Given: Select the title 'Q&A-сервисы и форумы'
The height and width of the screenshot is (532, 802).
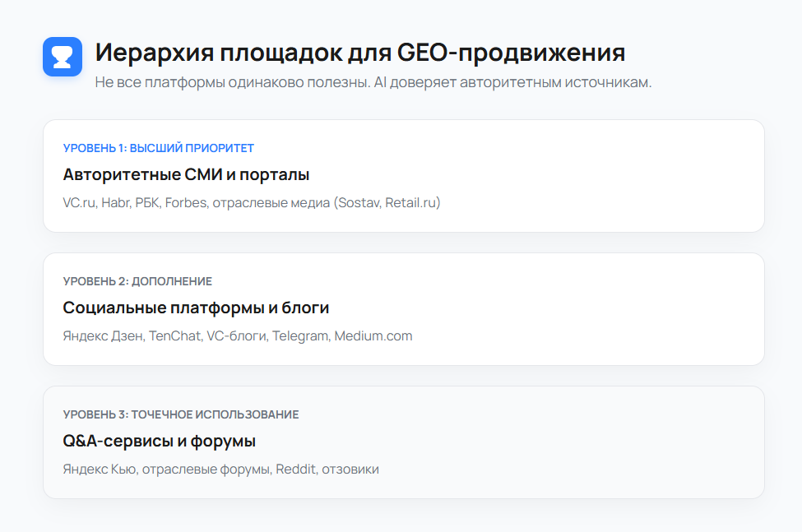Looking at the screenshot, I should [159, 441].
